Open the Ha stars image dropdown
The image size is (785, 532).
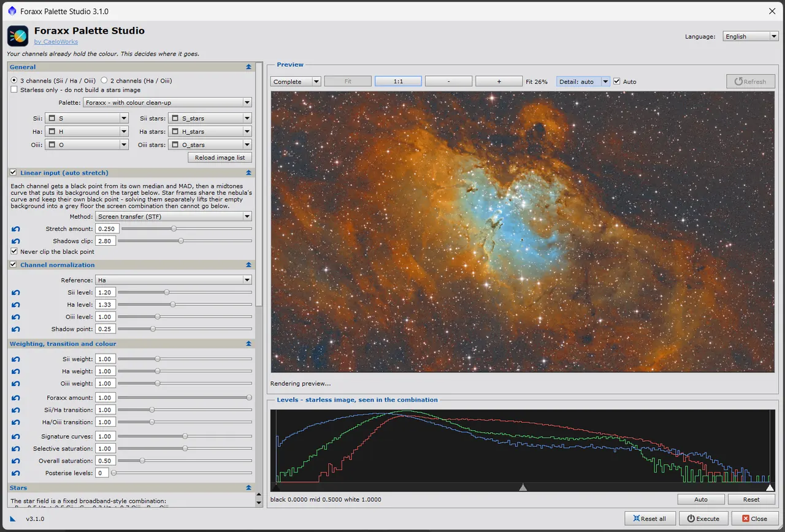point(210,132)
